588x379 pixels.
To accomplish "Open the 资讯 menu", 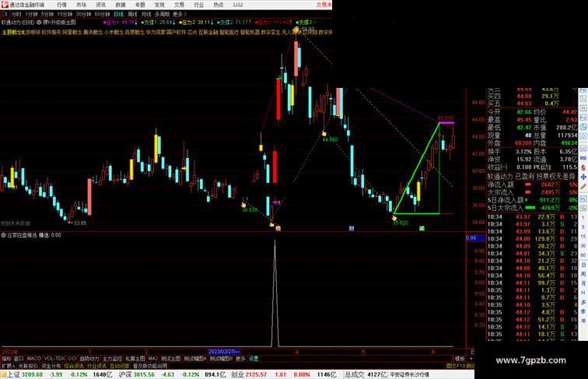I will (x=100, y=5).
